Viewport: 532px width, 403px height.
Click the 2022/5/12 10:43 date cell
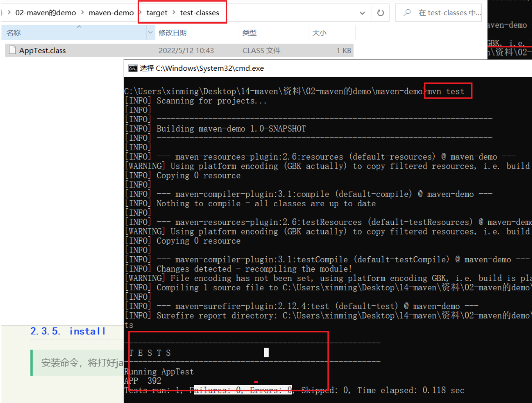tap(186, 50)
